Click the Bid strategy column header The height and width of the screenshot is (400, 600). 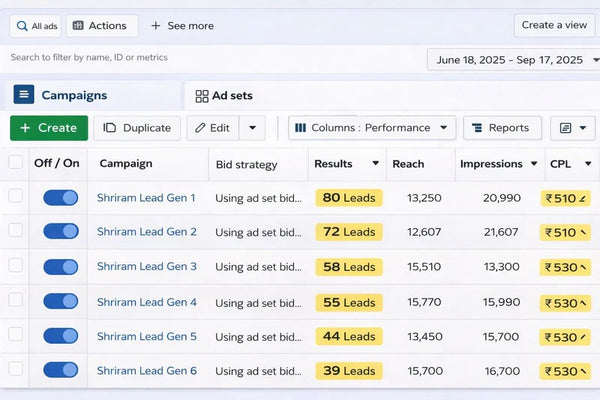pos(246,165)
